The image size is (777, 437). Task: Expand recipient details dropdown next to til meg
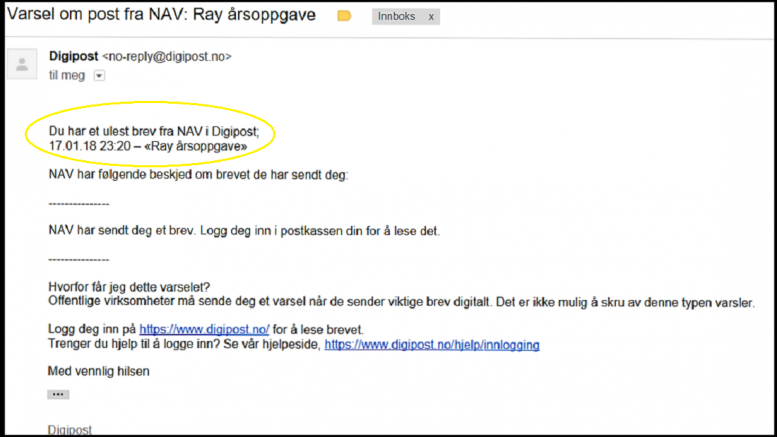[99, 76]
